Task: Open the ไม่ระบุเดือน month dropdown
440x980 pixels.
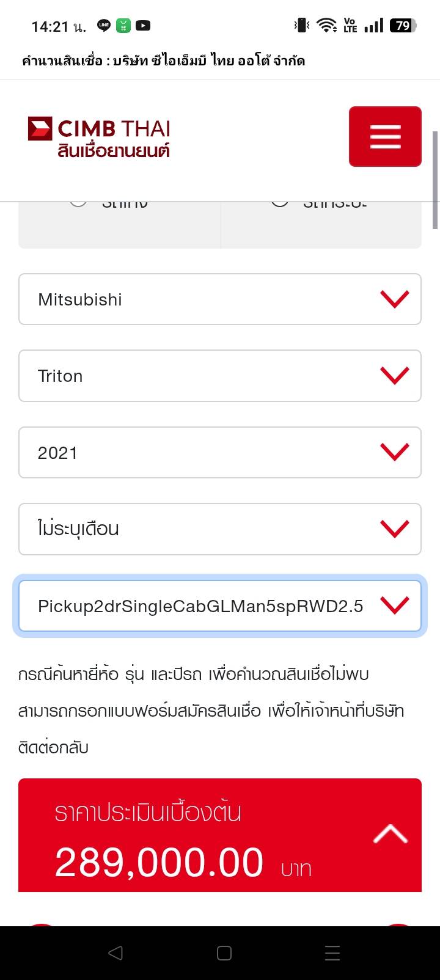Action: [x=220, y=529]
